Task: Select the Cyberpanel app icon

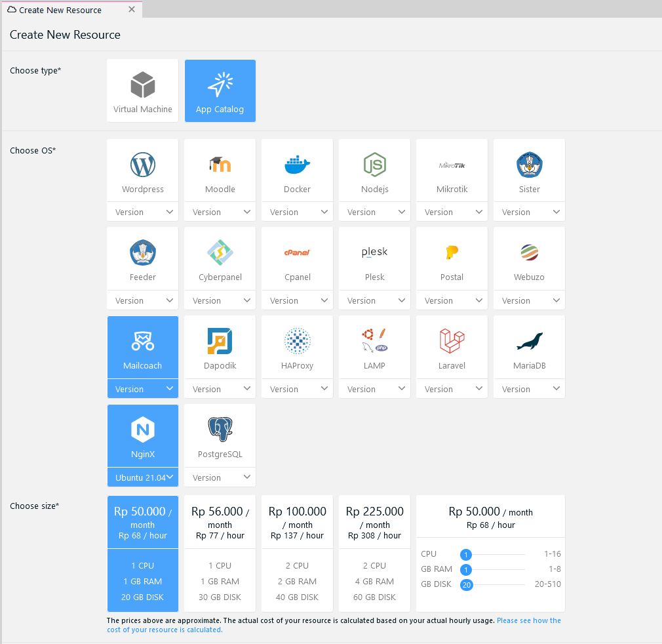Action: tap(220, 253)
